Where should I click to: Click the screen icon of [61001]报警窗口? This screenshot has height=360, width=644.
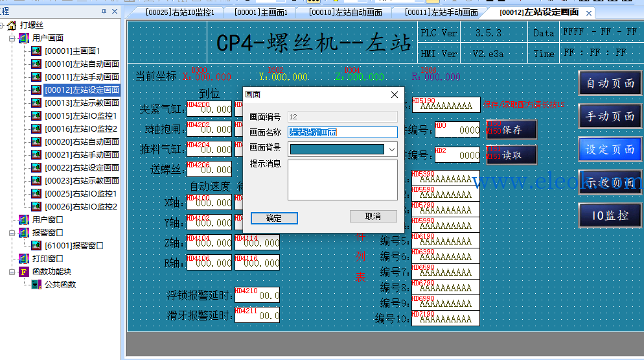(36, 246)
